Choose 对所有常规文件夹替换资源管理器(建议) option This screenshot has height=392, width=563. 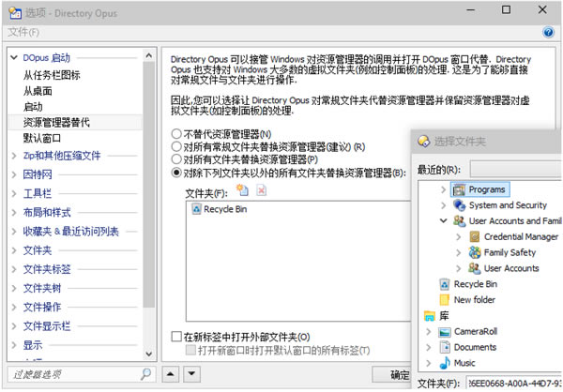point(176,147)
